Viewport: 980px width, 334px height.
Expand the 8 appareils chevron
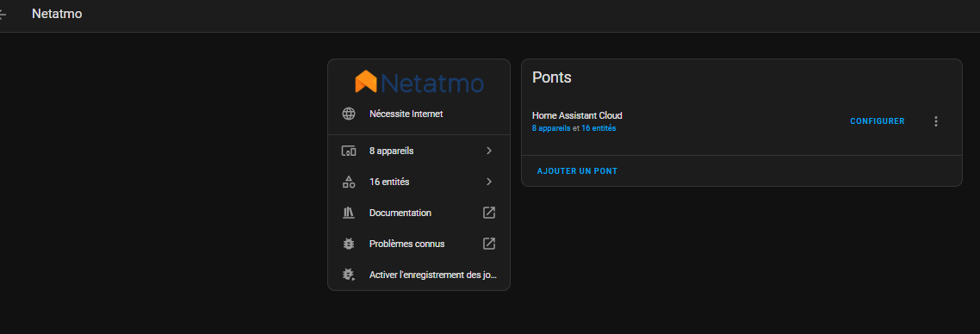pos(489,152)
